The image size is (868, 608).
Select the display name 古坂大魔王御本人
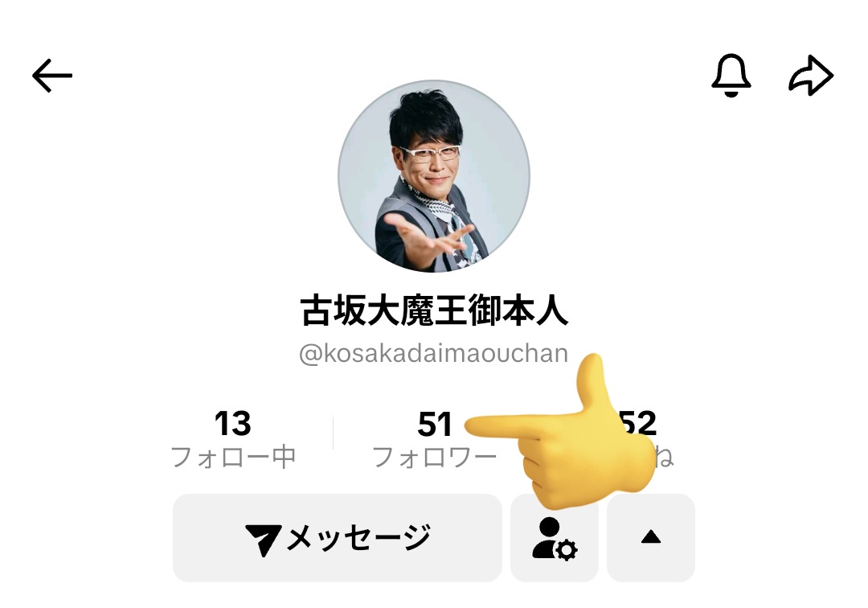[434, 310]
